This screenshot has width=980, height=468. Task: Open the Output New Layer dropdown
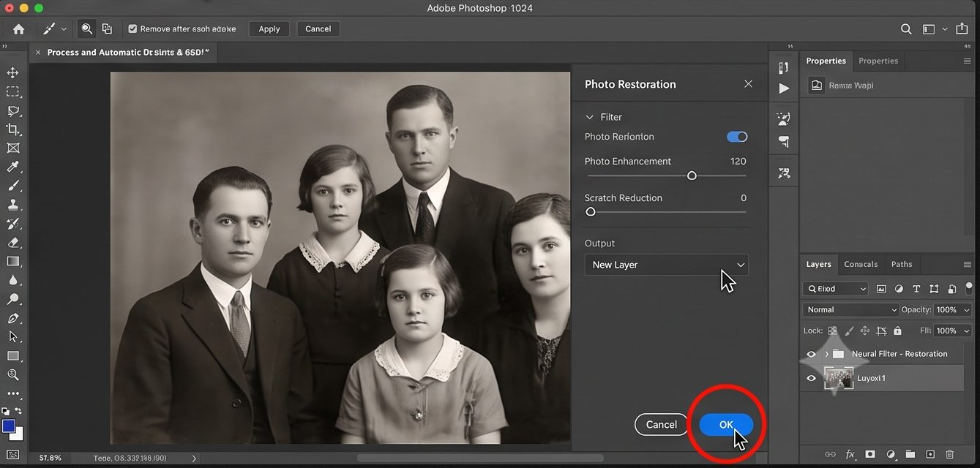point(666,265)
